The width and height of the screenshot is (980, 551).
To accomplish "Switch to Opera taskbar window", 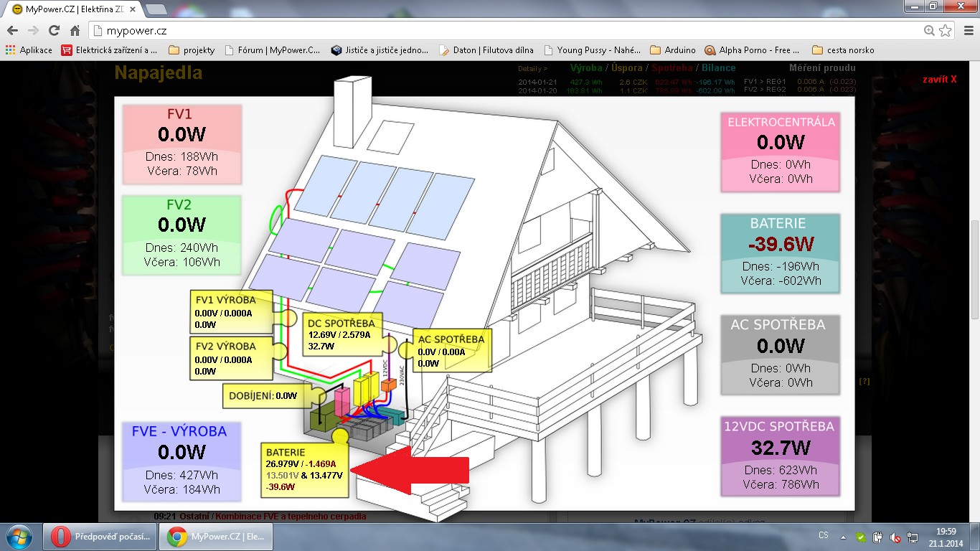I will click(100, 537).
